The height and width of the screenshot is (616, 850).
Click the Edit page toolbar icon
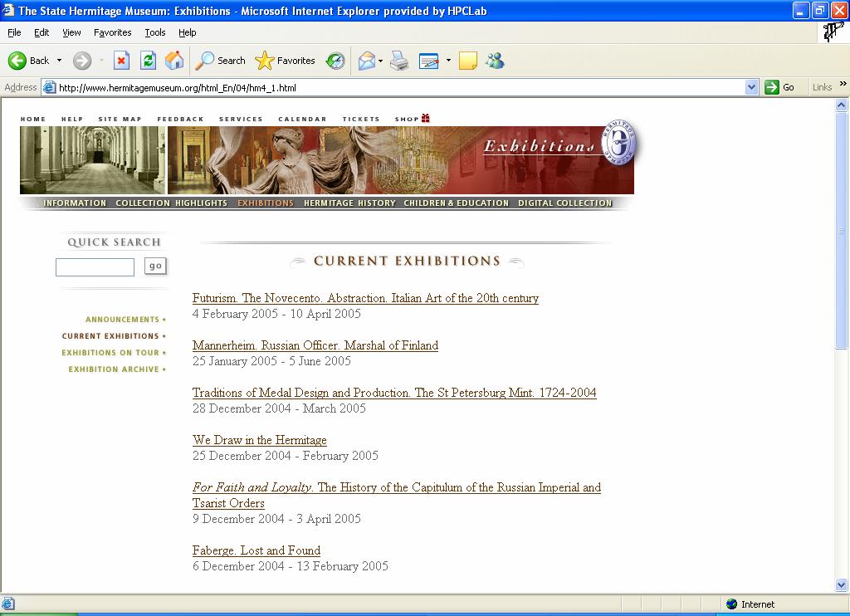(429, 61)
